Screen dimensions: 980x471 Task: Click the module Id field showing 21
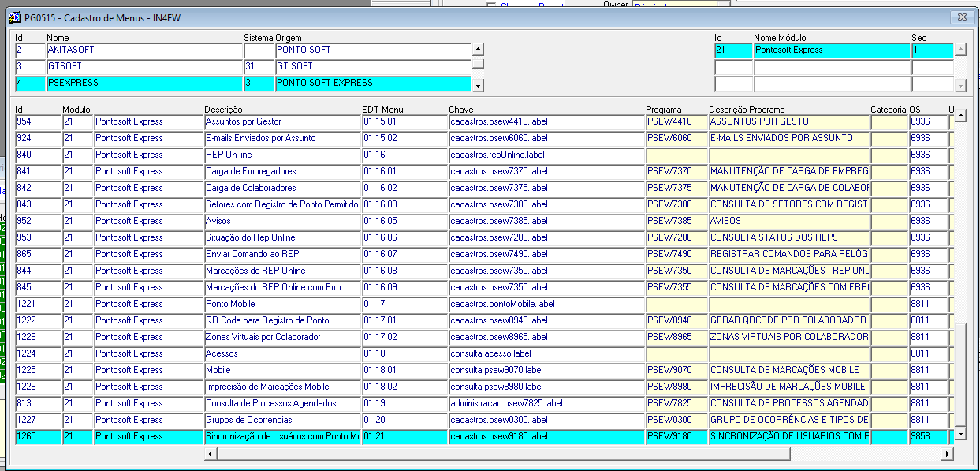tap(733, 50)
